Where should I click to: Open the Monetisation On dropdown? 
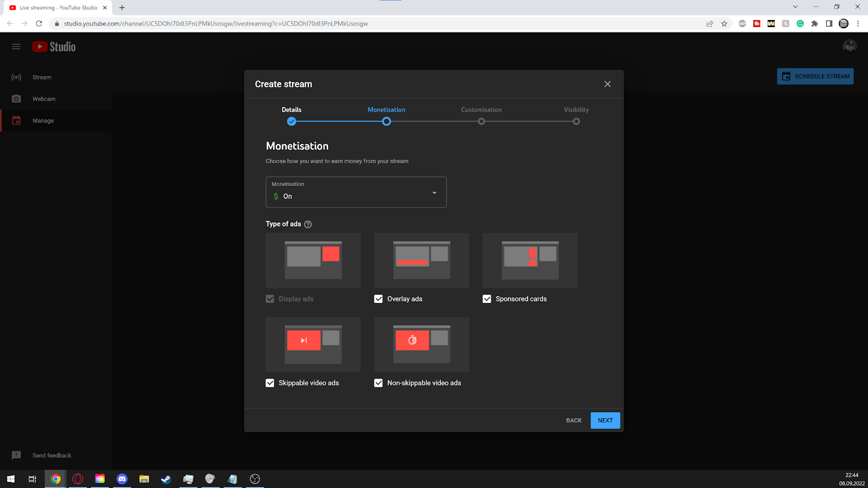(x=356, y=192)
